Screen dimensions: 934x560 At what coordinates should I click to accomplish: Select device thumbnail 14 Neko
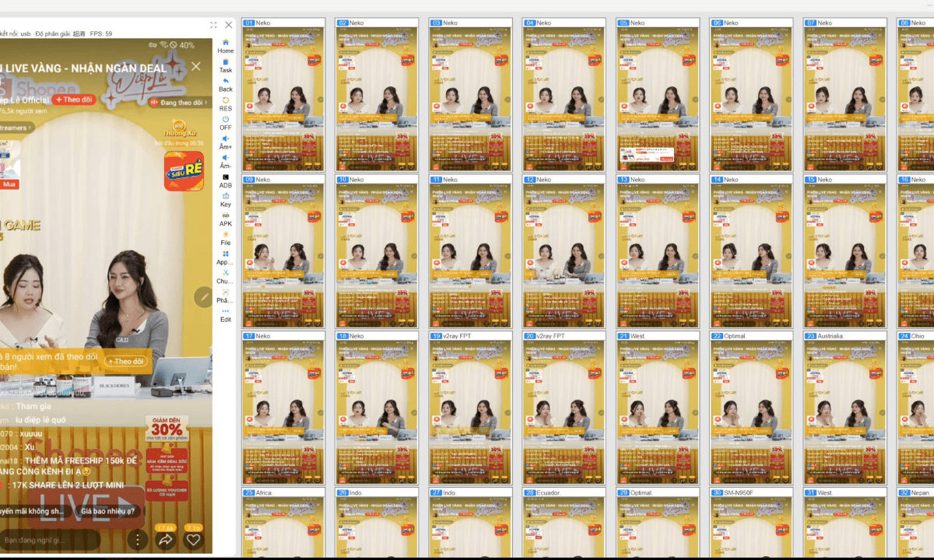(751, 251)
